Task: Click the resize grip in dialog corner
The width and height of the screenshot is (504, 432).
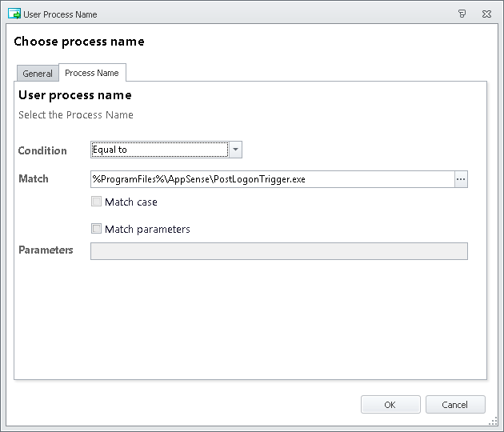Action: tap(494, 422)
